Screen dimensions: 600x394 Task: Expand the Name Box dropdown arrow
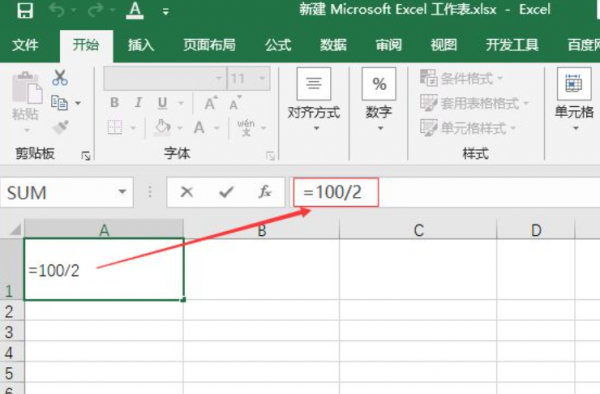tap(122, 192)
